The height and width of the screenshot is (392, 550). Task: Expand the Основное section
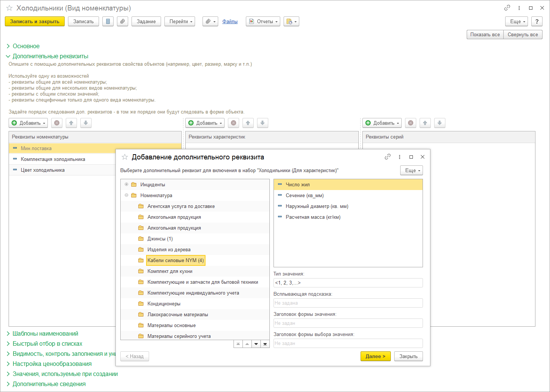coord(26,46)
